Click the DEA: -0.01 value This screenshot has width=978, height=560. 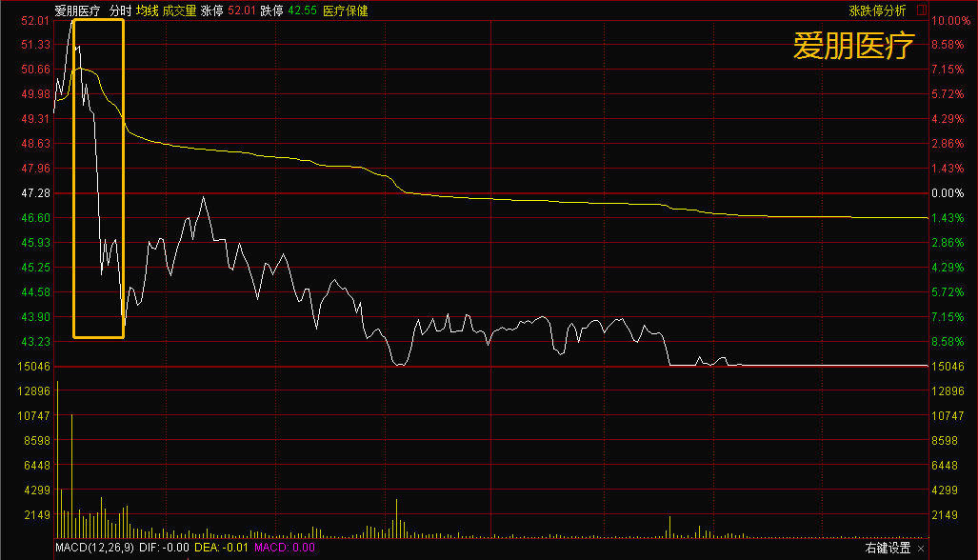point(222,548)
